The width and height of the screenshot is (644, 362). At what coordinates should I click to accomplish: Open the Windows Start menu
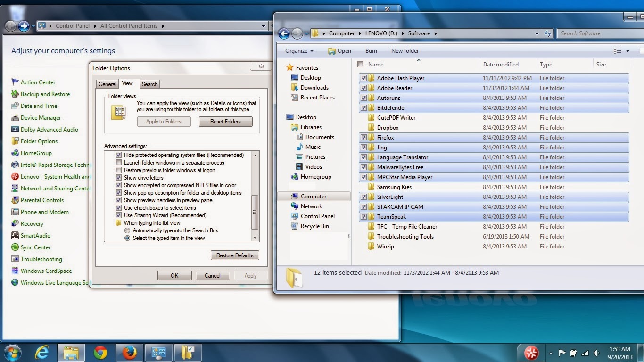[12, 352]
